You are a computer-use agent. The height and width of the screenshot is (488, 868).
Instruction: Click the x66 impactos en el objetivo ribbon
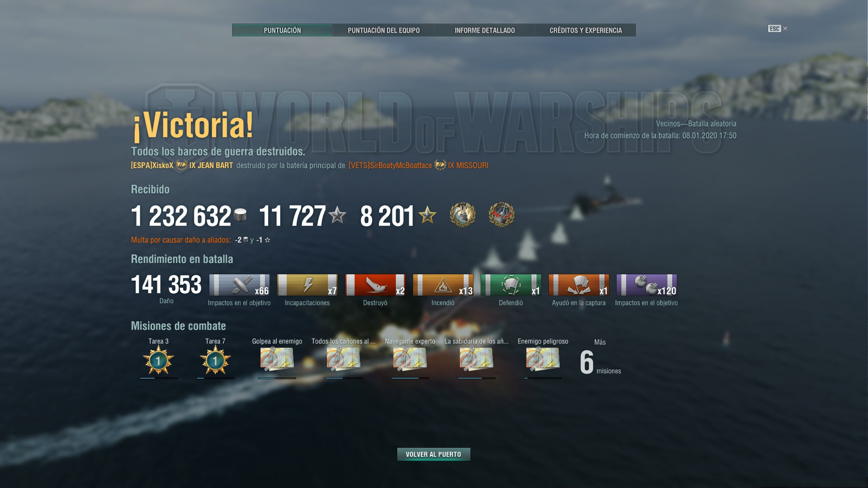pos(240,285)
